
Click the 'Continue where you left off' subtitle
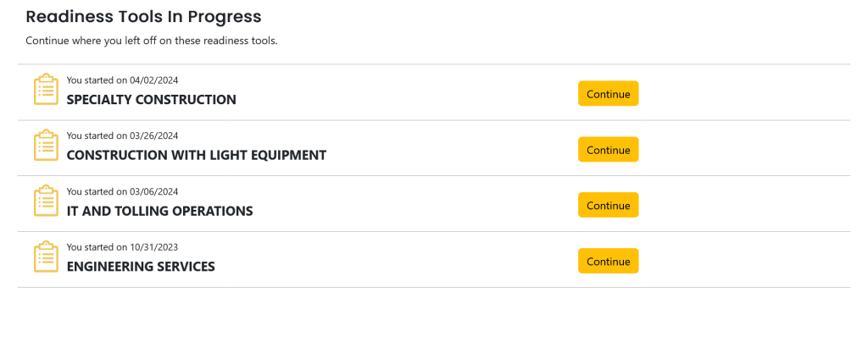coord(152,41)
